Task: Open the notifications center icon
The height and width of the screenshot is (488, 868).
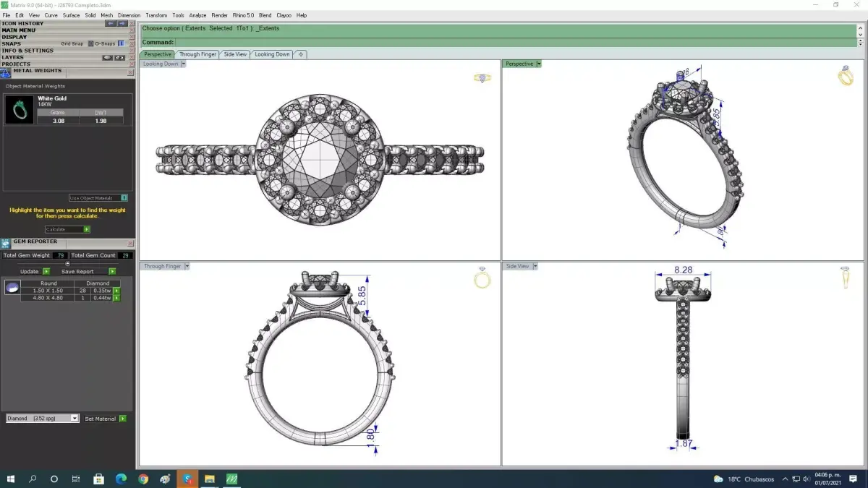Action: (854, 479)
